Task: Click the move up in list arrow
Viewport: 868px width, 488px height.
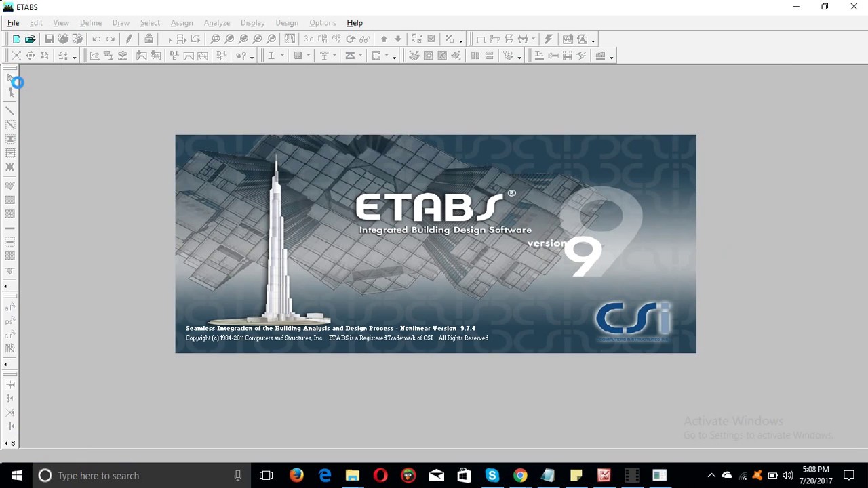Action: click(384, 39)
